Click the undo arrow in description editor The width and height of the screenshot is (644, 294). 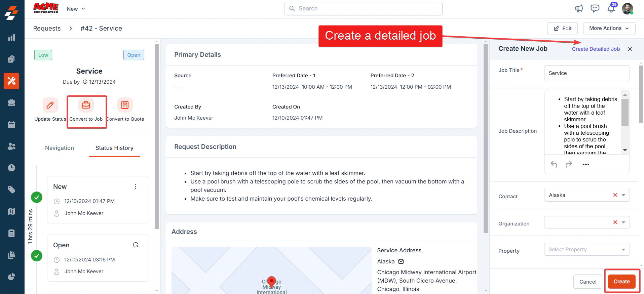[x=554, y=164]
